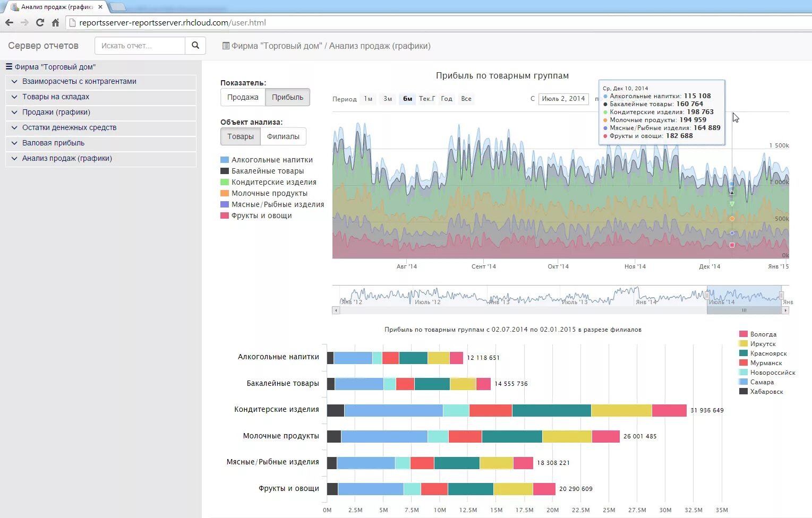Click the start date field Июль 2, 2014
Image resolution: width=812 pixels, height=518 pixels.
563,99
